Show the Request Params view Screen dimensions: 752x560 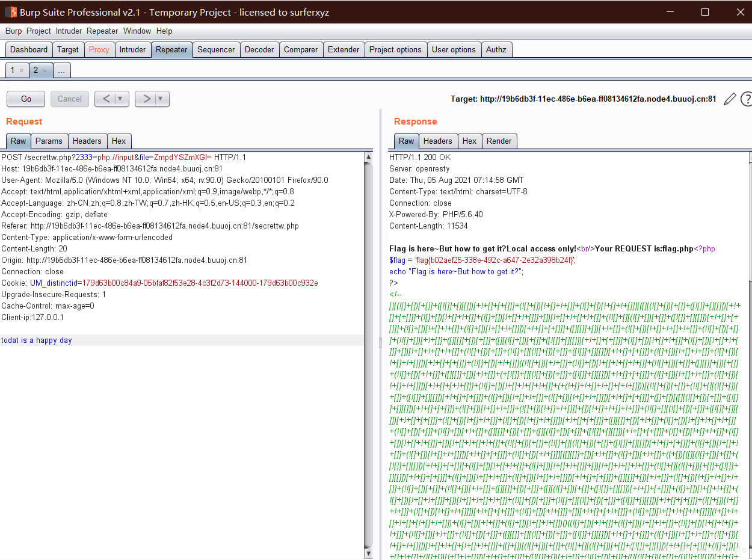point(49,141)
